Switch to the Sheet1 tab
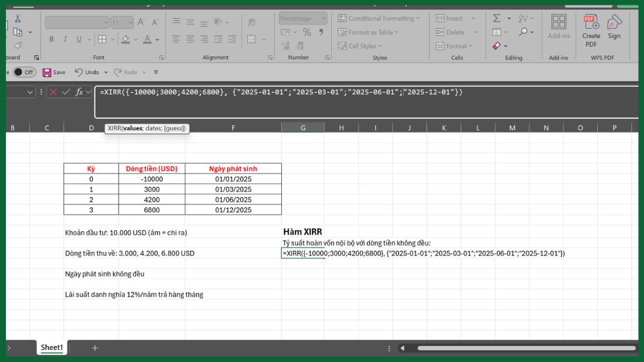This screenshot has height=362, width=644. (x=52, y=348)
